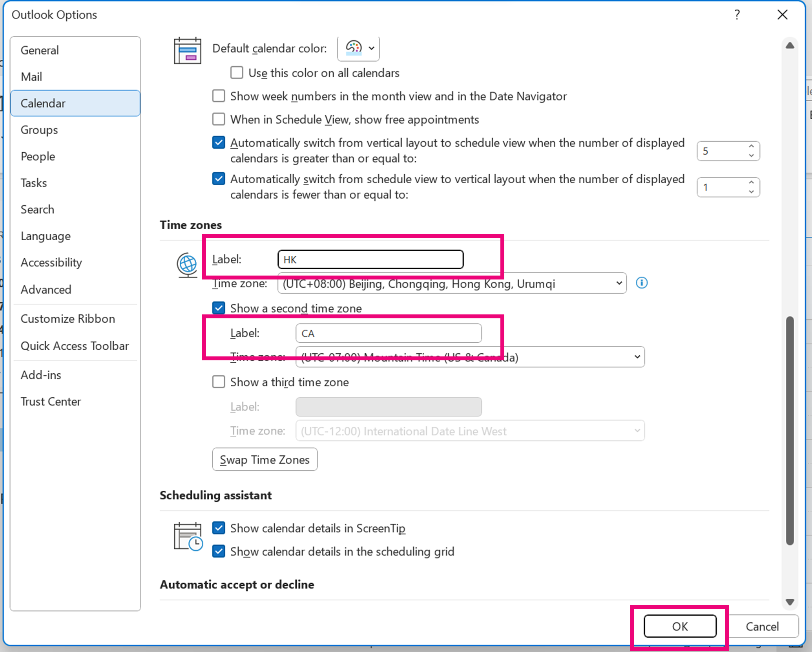Click the HK label text field
The image size is (812, 652).
[x=370, y=259]
